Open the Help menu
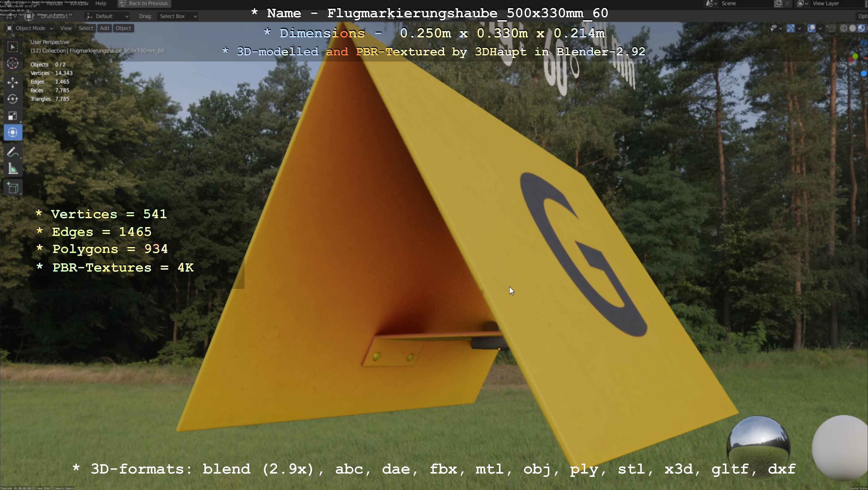 (101, 3)
